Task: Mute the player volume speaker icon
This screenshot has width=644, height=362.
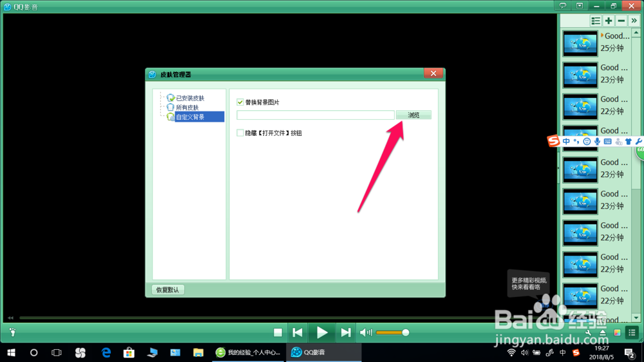Action: click(x=366, y=332)
